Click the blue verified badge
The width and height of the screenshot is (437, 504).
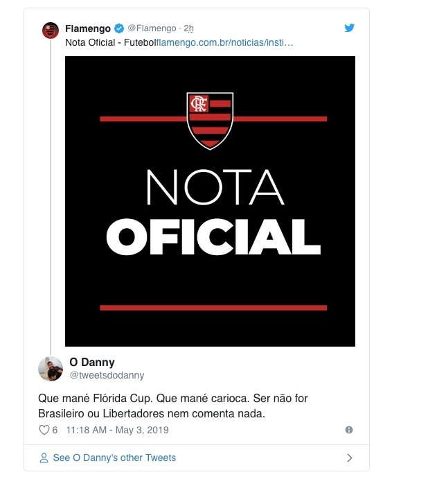pyautogui.click(x=119, y=28)
